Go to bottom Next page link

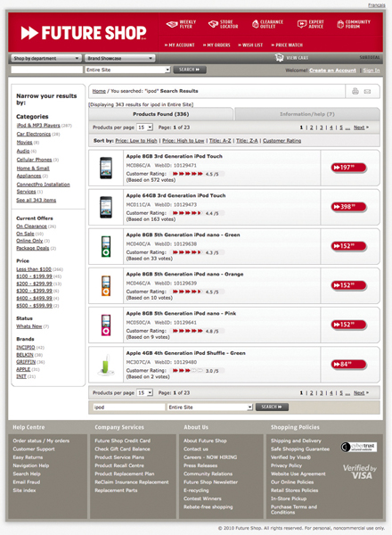click(359, 392)
